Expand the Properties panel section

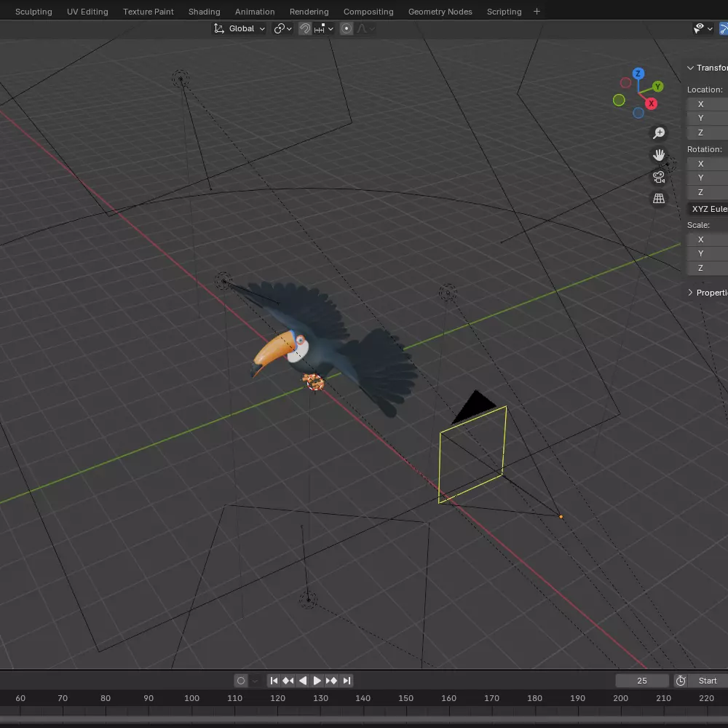pos(707,293)
